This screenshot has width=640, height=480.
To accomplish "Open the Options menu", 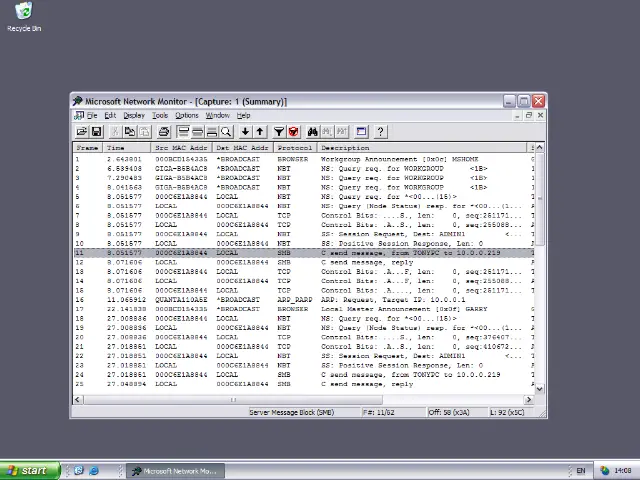I will click(x=187, y=116).
